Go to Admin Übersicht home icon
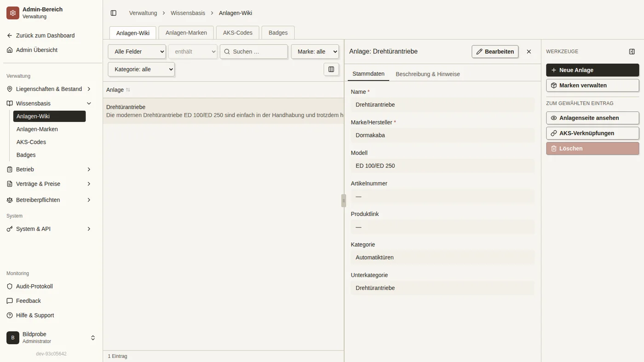This screenshot has height=362, width=644. click(10, 50)
